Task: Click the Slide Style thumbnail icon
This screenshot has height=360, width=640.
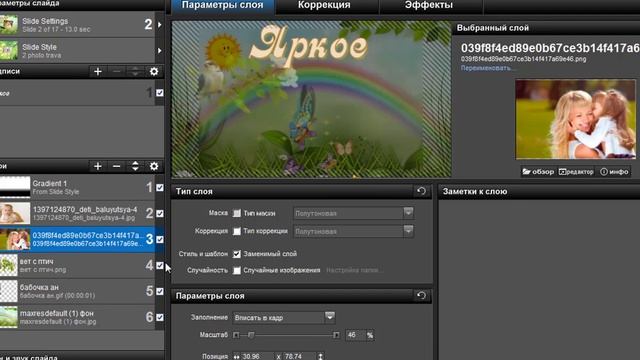Action: tap(9, 51)
